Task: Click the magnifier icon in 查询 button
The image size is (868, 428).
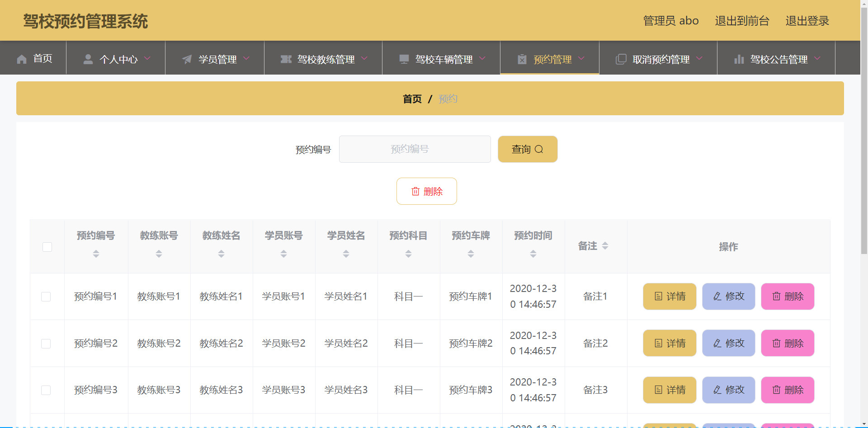Action: [x=539, y=149]
